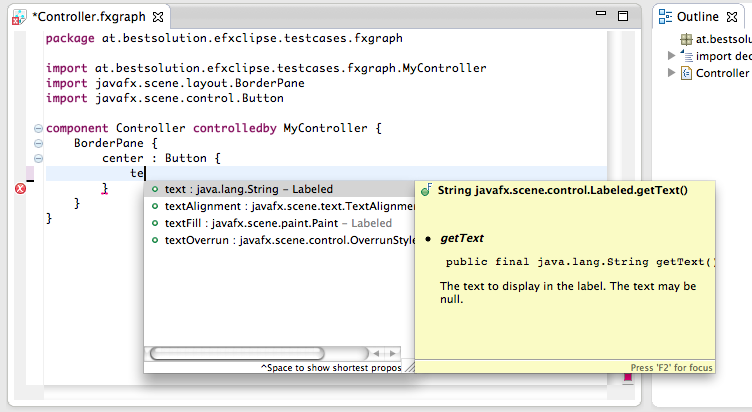The height and width of the screenshot is (412, 752).
Task: Choose the textFill : javafx.scene.paint.Paint proposal
Action: (x=279, y=223)
